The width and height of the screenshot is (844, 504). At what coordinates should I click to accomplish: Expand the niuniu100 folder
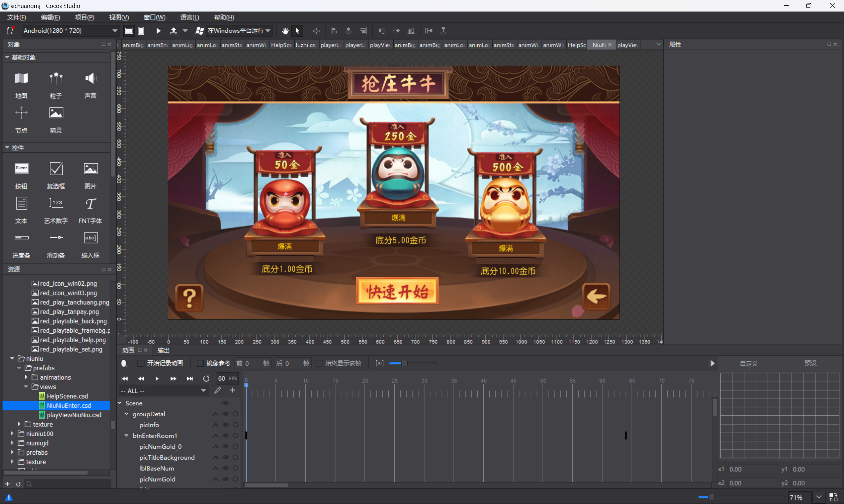tap(12, 434)
